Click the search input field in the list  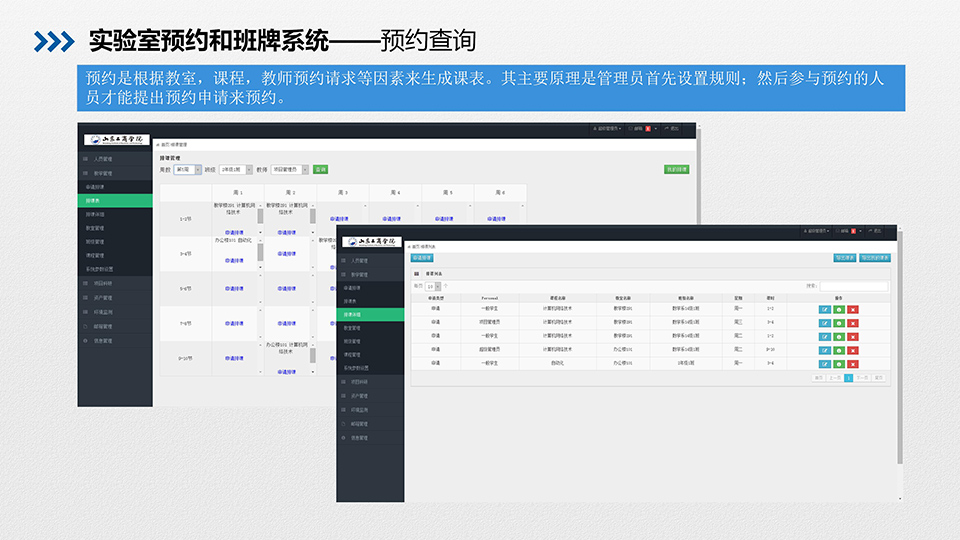[x=853, y=286]
